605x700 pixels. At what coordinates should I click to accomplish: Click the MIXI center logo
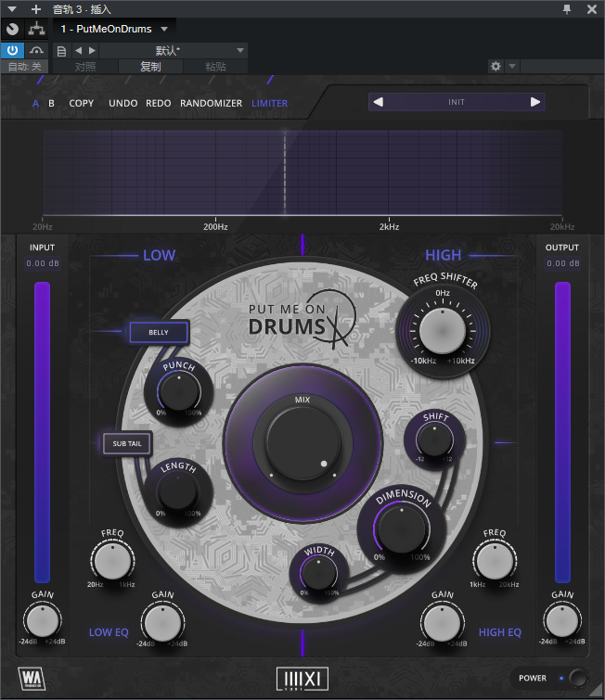click(x=302, y=679)
